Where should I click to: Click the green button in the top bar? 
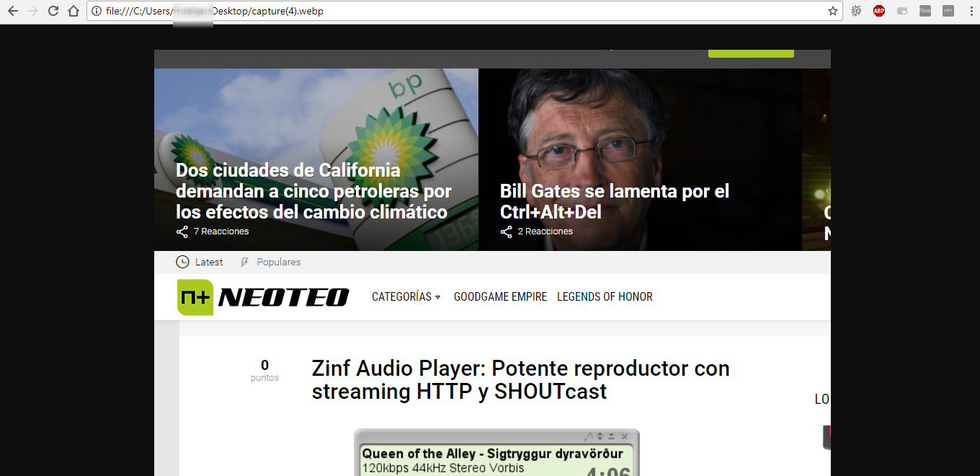[751, 53]
